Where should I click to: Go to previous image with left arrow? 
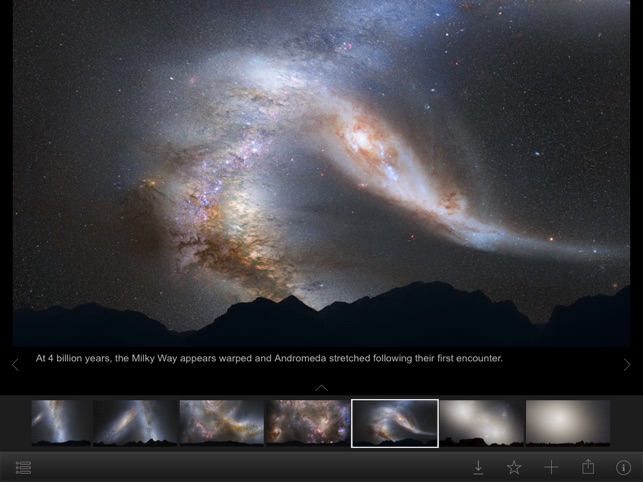click(16, 364)
